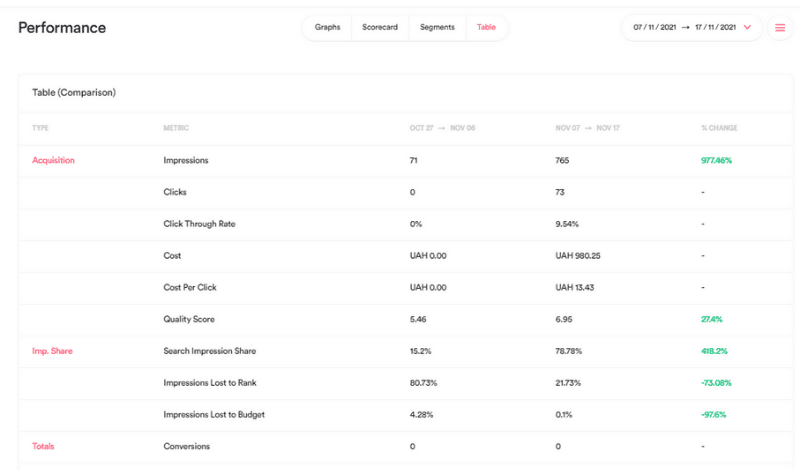
Task: Select the Impressions Lost to Rank label
Action: coord(210,383)
